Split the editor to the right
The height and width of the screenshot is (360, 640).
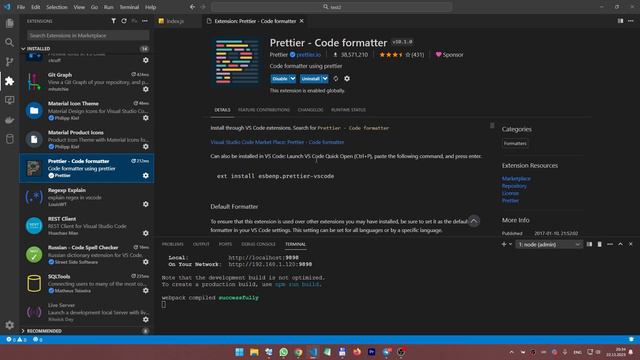click(620, 21)
